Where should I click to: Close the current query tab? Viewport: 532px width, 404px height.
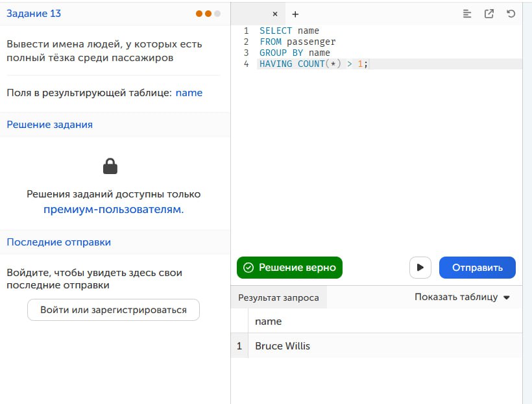pyautogui.click(x=275, y=14)
